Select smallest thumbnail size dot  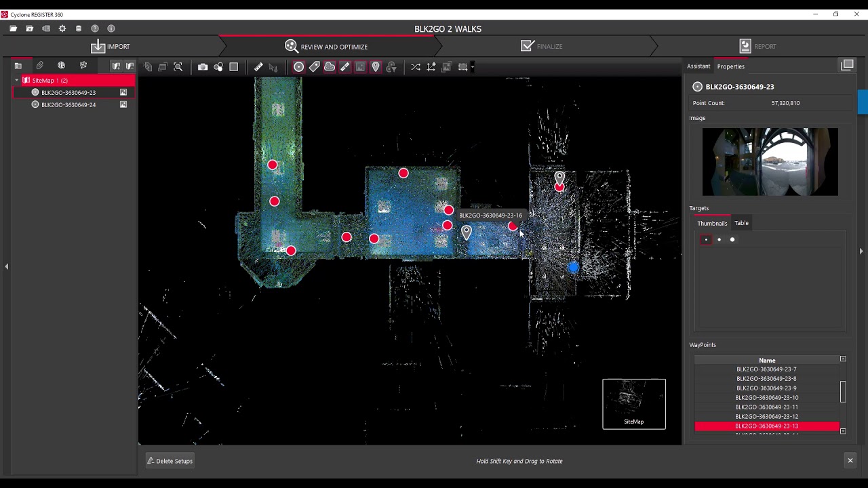[706, 239]
